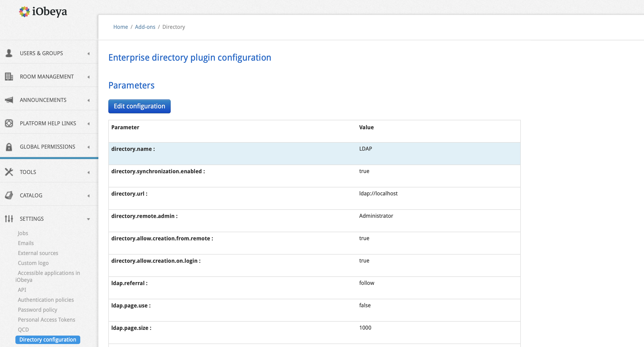Click the Parameter column header

[125, 127]
